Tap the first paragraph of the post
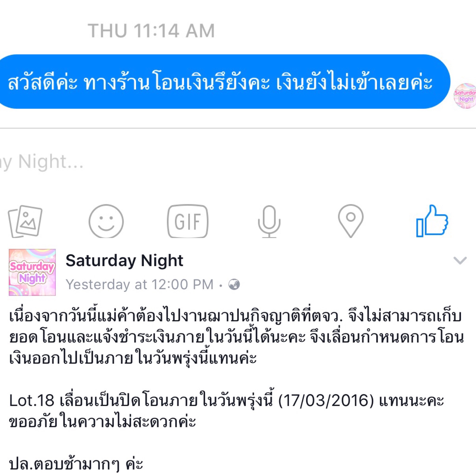This screenshot has width=476, height=476. 237,337
